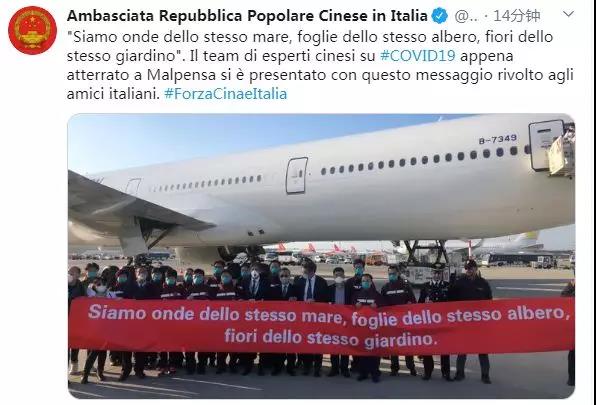The width and height of the screenshot is (596, 405).
Task: Open the 14分钟 tweet timestamp
Action: (517, 16)
